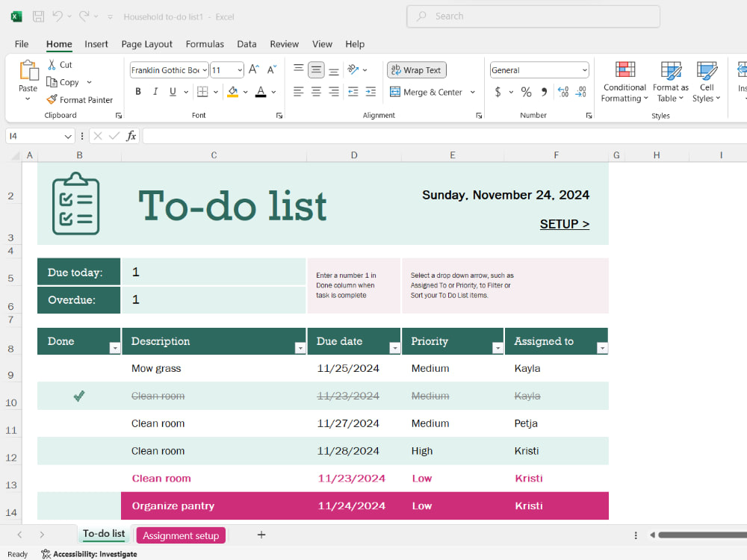This screenshot has width=747, height=560.
Task: Click the Save icon in title bar
Action: coord(38,16)
